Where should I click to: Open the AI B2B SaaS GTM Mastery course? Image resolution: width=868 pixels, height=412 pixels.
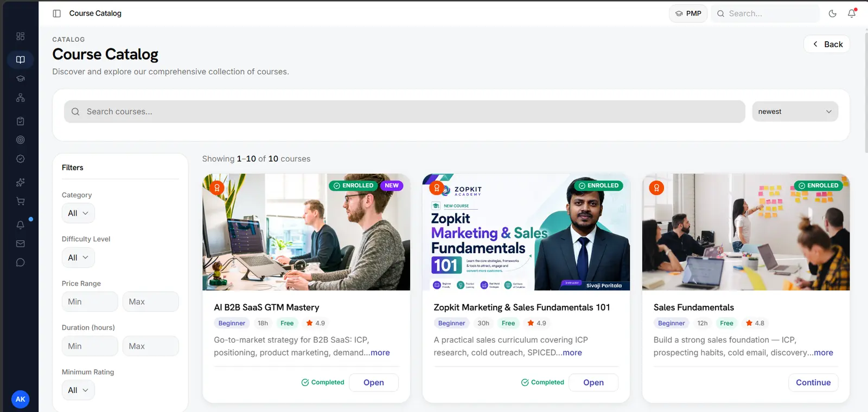coord(374,383)
